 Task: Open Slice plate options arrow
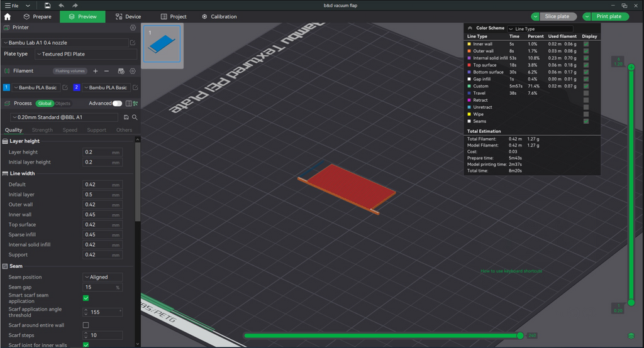coord(535,16)
